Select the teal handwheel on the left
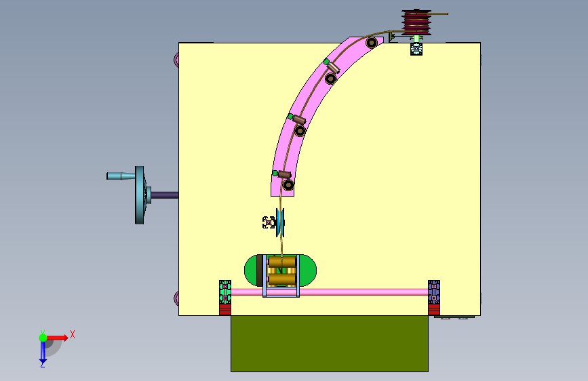 coord(140,195)
